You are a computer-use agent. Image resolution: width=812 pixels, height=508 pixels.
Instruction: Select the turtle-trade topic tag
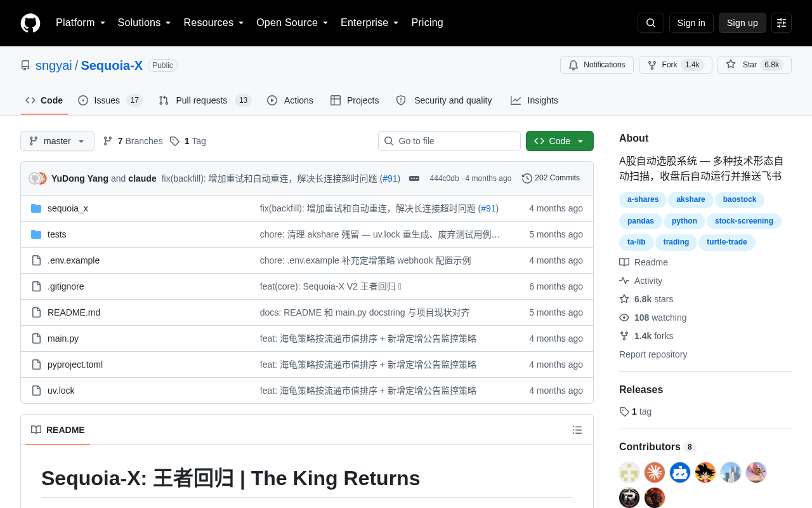(x=727, y=242)
